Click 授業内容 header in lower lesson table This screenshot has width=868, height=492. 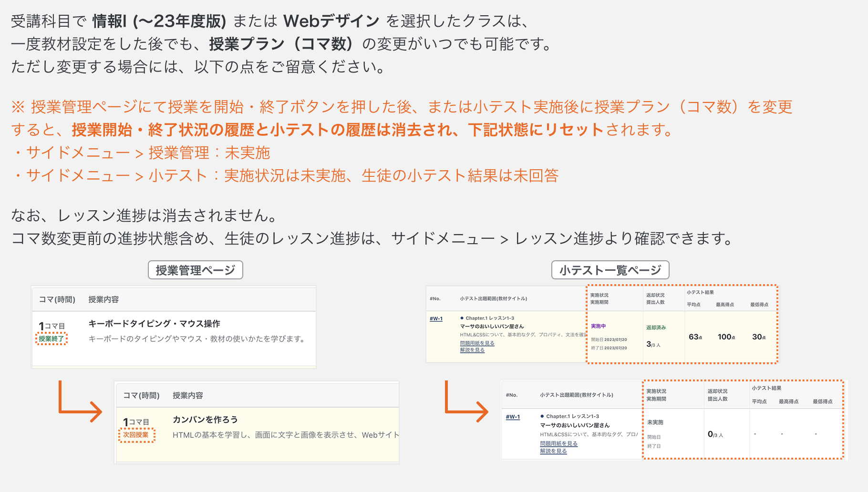click(x=188, y=396)
